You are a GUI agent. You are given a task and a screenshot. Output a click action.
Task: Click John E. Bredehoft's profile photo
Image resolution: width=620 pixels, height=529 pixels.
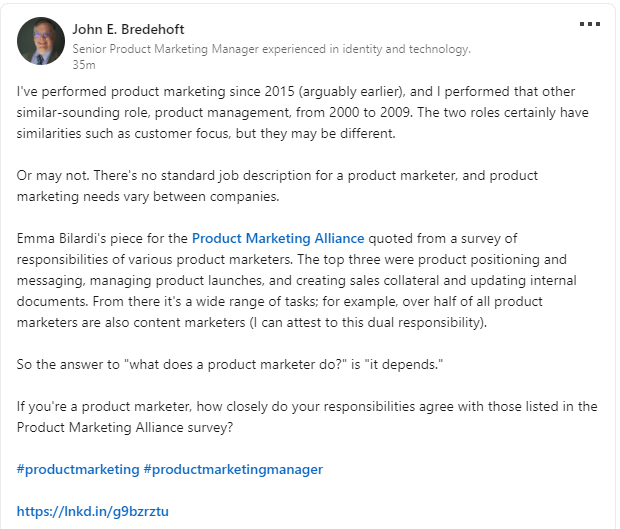pyautogui.click(x=40, y=41)
